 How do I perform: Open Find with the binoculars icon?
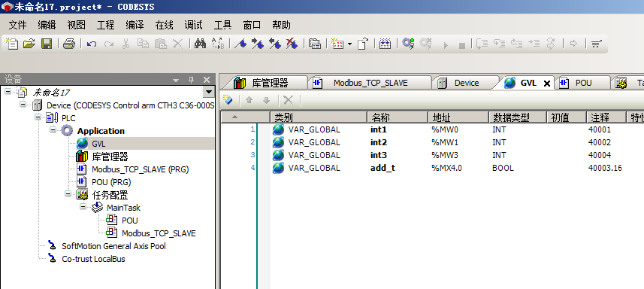click(x=200, y=44)
